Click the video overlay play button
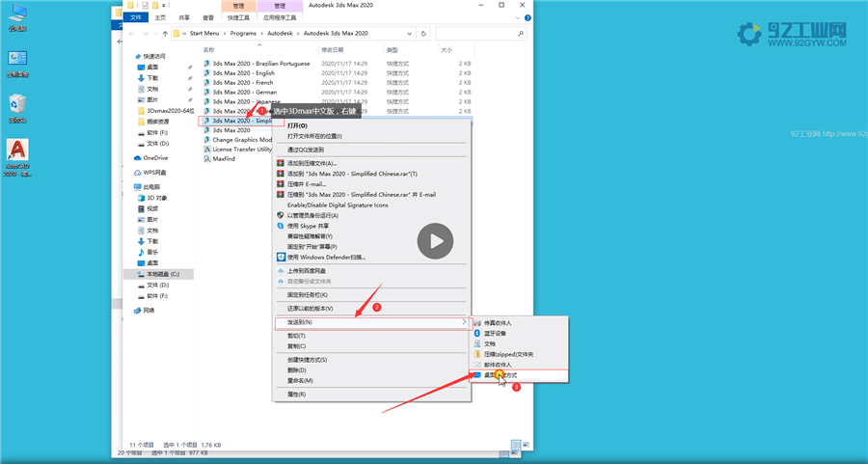This screenshot has width=868, height=464. (x=435, y=241)
